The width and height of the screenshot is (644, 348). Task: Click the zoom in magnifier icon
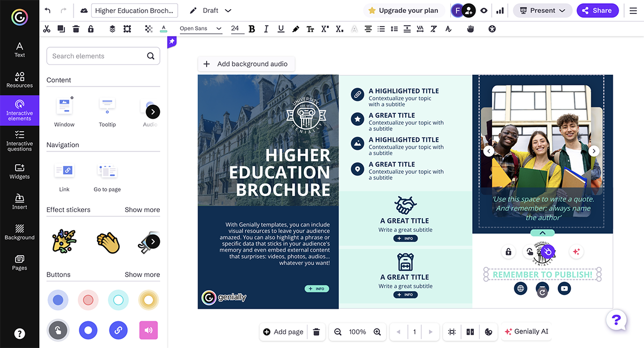pos(377,332)
